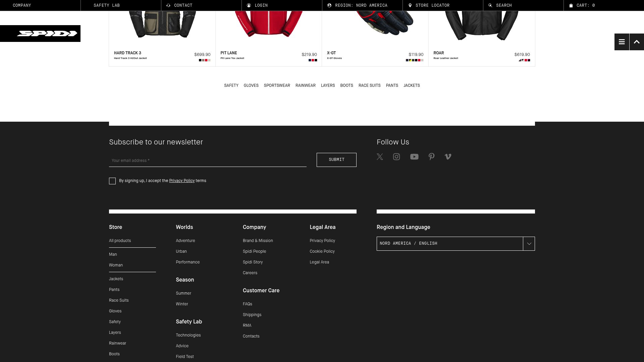
Task: Pick a color swatch on X-GT gloves
Action: tap(415, 60)
